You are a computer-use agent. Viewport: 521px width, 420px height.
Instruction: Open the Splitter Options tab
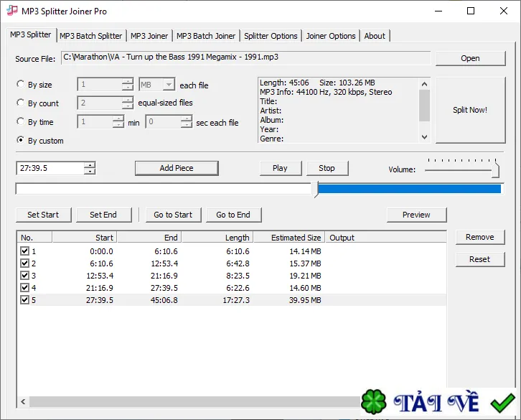(271, 36)
